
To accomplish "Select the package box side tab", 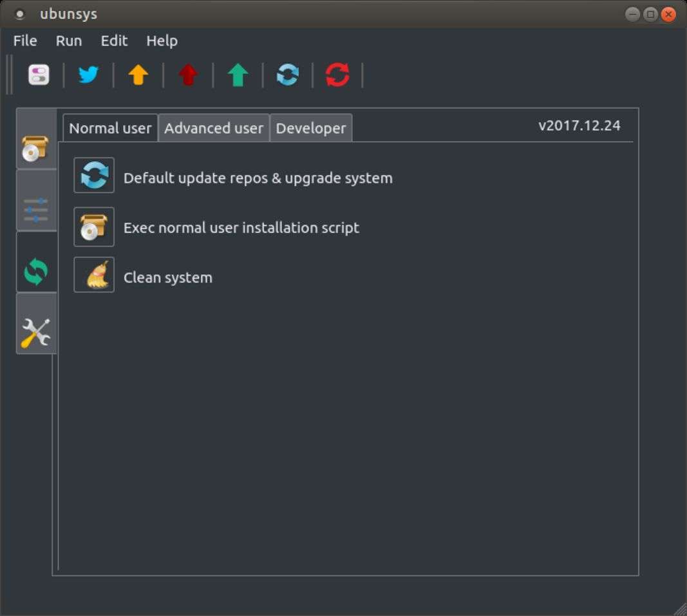I will (x=36, y=147).
